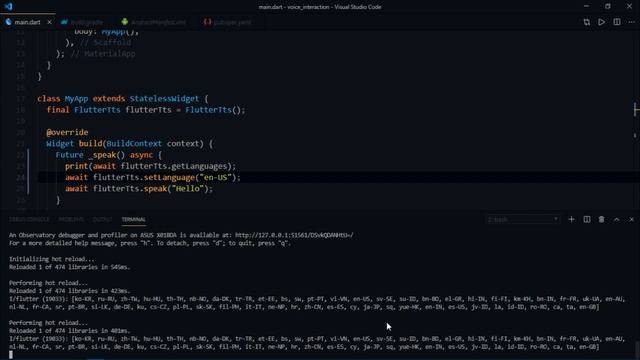Switch to the Problems panel tab
The height and width of the screenshot is (360, 640).
click(x=71, y=220)
